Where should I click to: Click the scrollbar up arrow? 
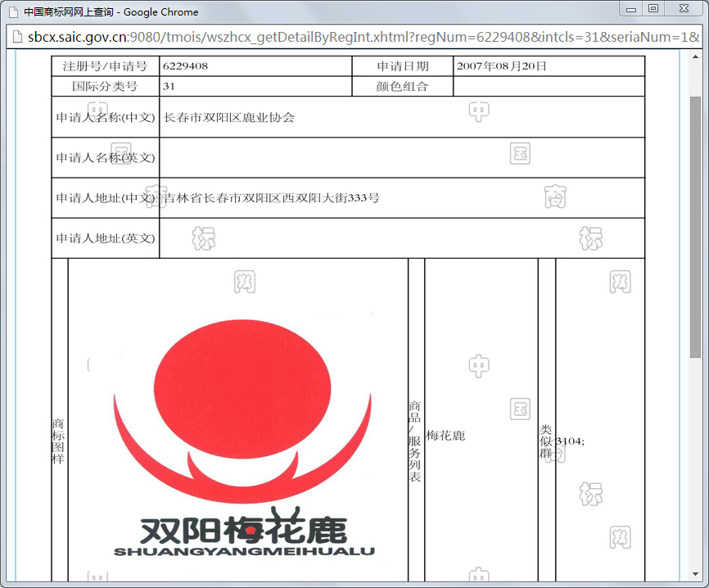695,57
